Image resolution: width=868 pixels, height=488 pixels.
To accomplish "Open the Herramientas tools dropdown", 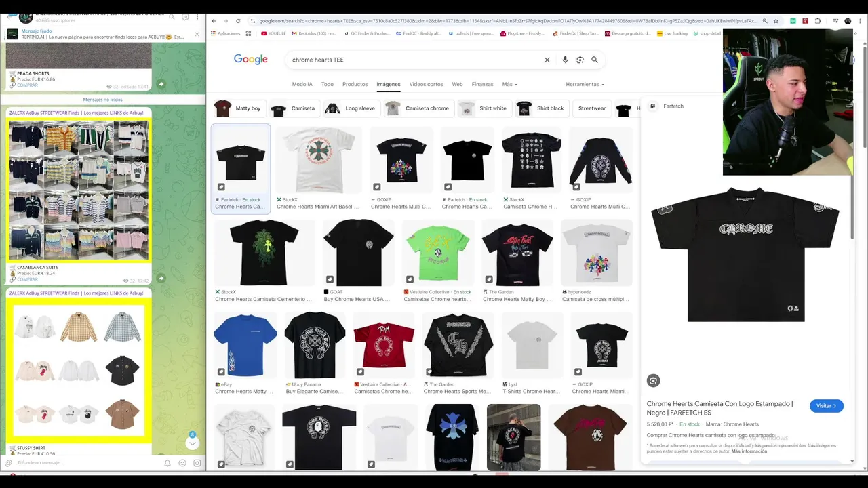I will point(585,84).
